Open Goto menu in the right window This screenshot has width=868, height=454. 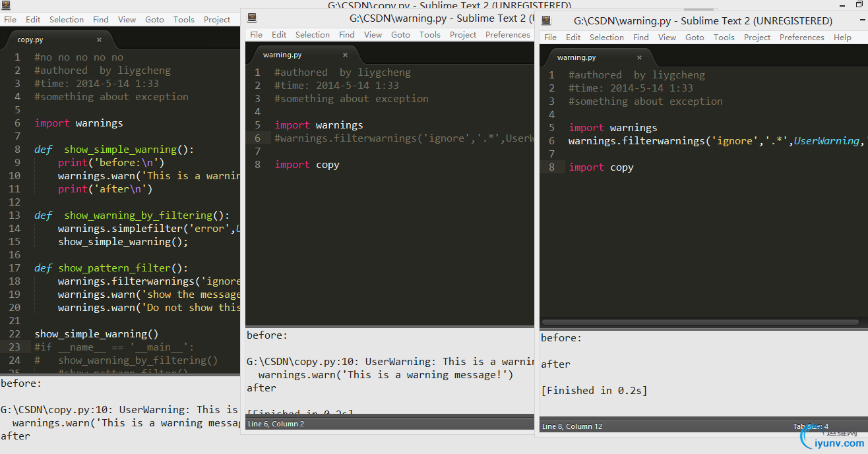695,38
